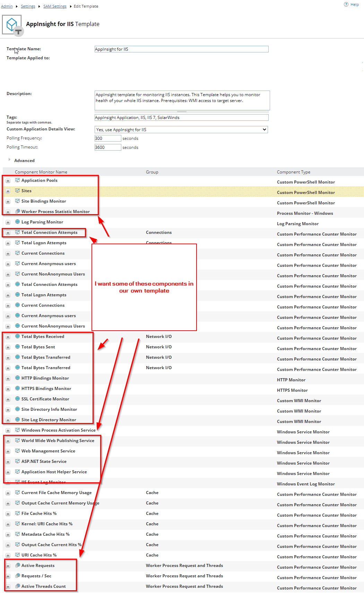
Task: Click the Component Type column header
Action: pyautogui.click(x=294, y=172)
